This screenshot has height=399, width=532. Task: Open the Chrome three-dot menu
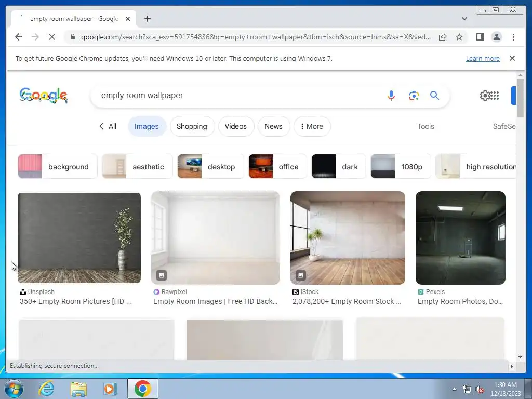click(513, 37)
